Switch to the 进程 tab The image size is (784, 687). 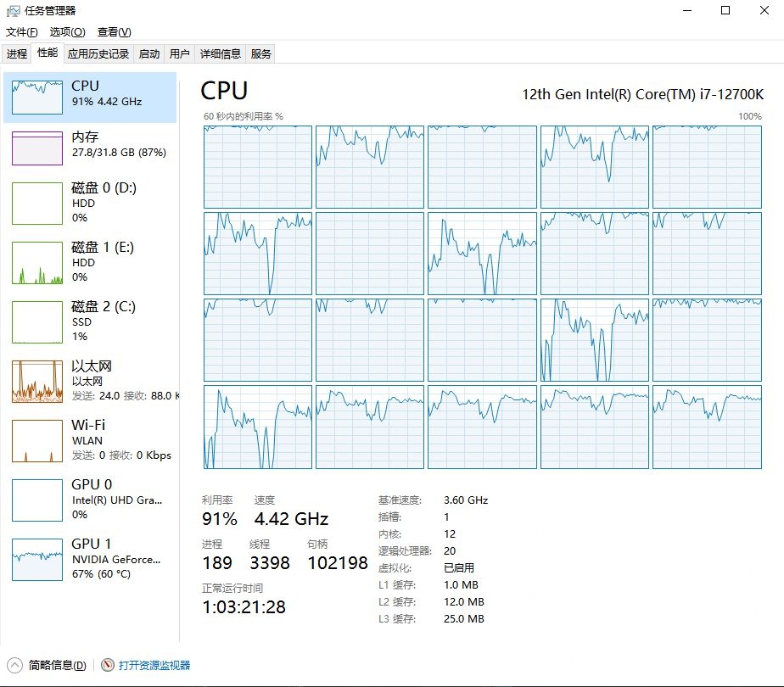click(x=16, y=53)
